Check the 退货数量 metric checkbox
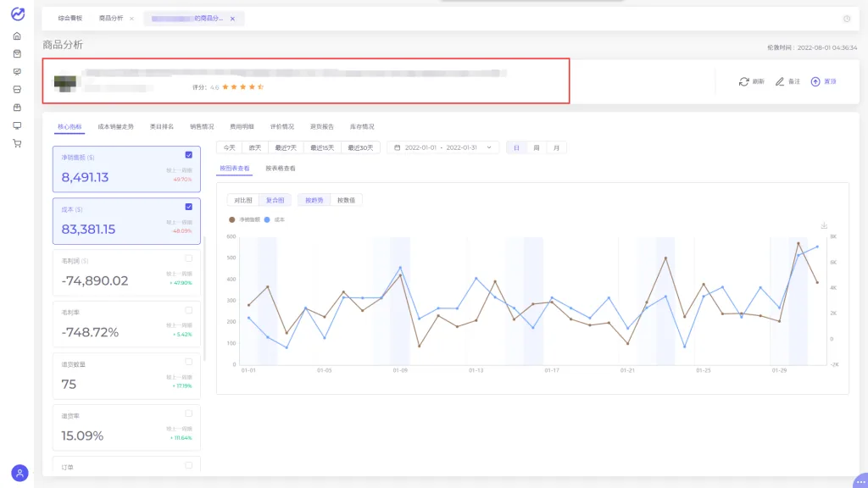Screen dimensions: 868x488 point(189,362)
